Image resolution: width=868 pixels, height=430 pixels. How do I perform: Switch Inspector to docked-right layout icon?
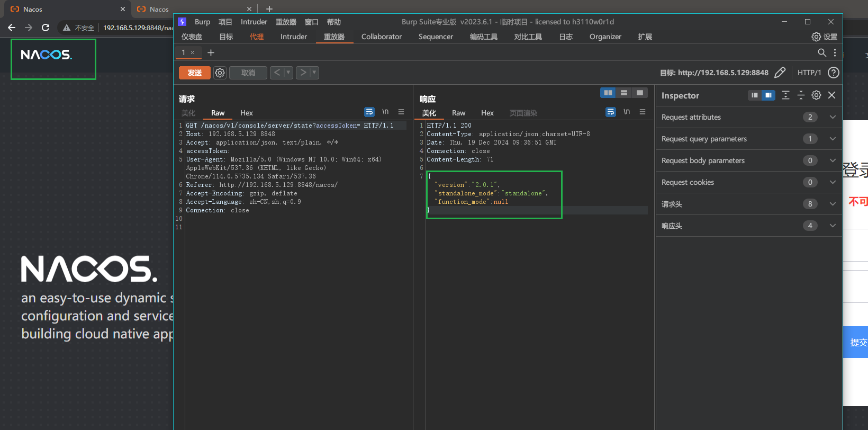pyautogui.click(x=768, y=95)
